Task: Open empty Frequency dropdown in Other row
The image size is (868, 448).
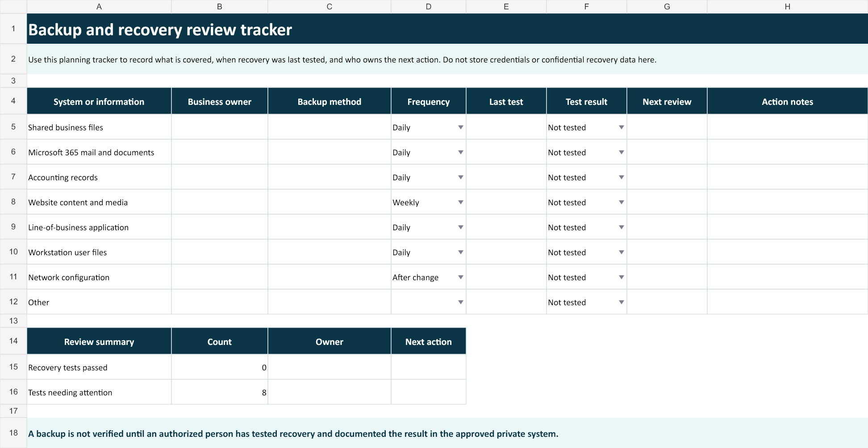Action: (460, 303)
